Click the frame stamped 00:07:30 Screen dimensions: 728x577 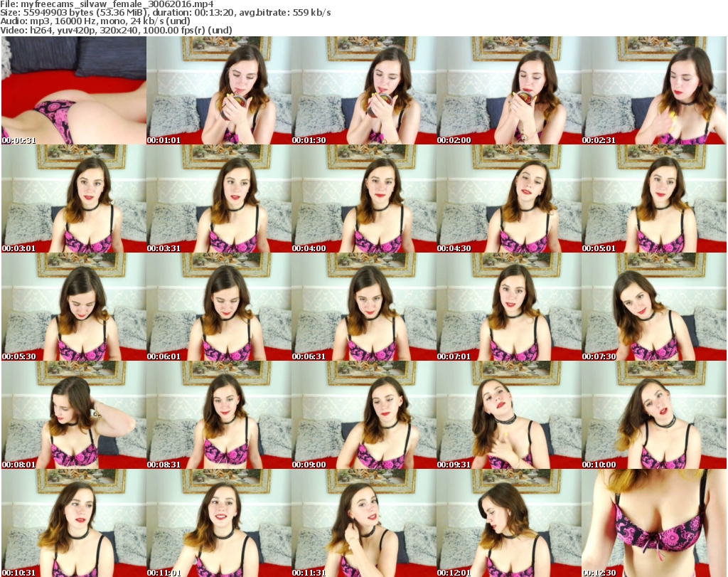653,307
